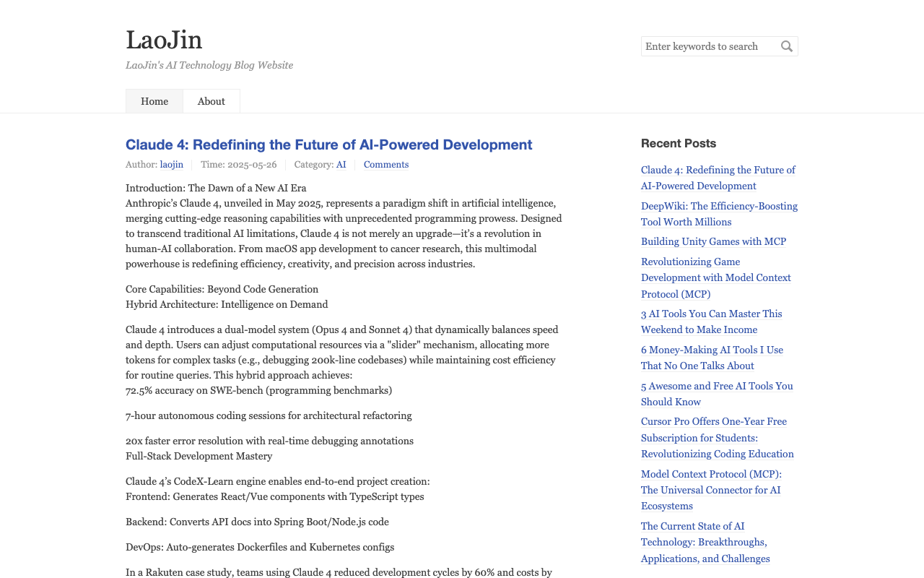This screenshot has width=924, height=578.
Task: Open the article title Claude 4: Redefining the Future
Action: coord(328,144)
